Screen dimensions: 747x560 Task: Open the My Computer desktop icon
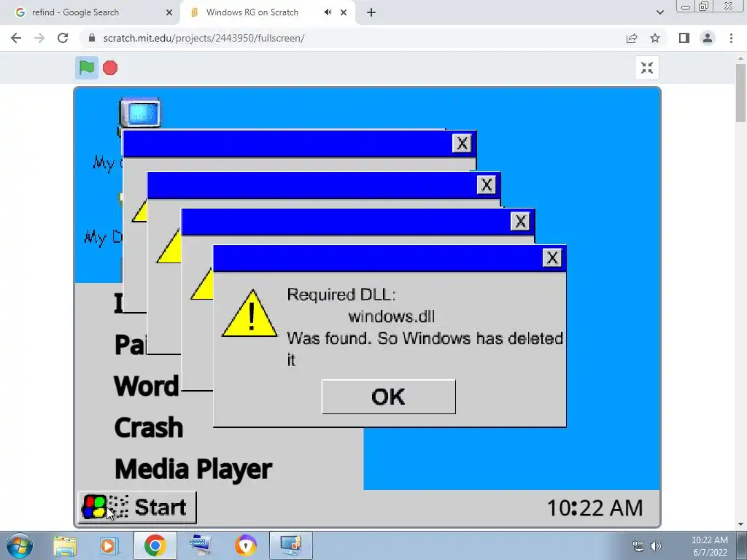point(141,113)
